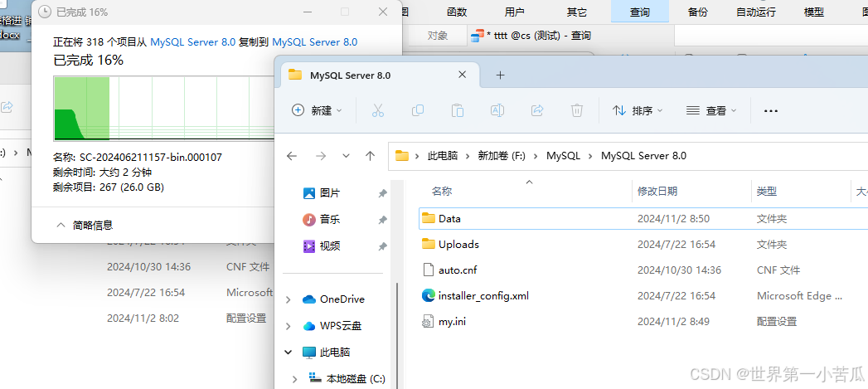Open the View (查看) dropdown

pos(711,110)
